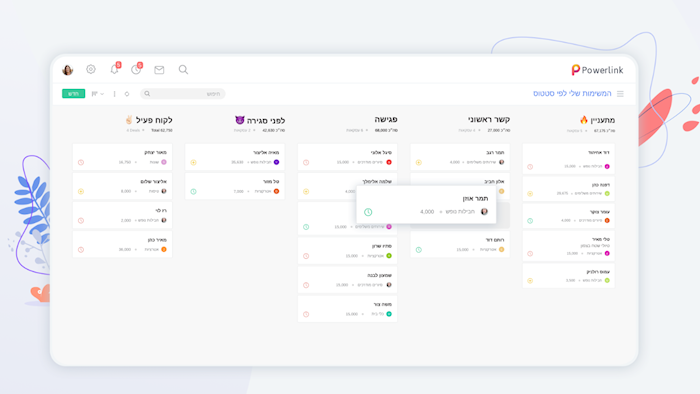Expand the deals dropdown under קשר ראשוני column
This screenshot has height=394, width=700.
click(469, 130)
